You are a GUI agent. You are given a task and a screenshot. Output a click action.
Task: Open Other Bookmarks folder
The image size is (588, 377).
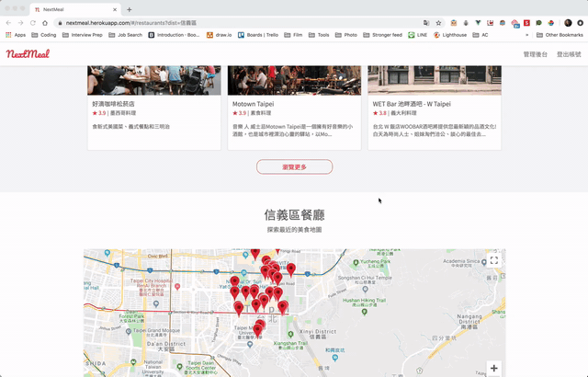pos(560,35)
